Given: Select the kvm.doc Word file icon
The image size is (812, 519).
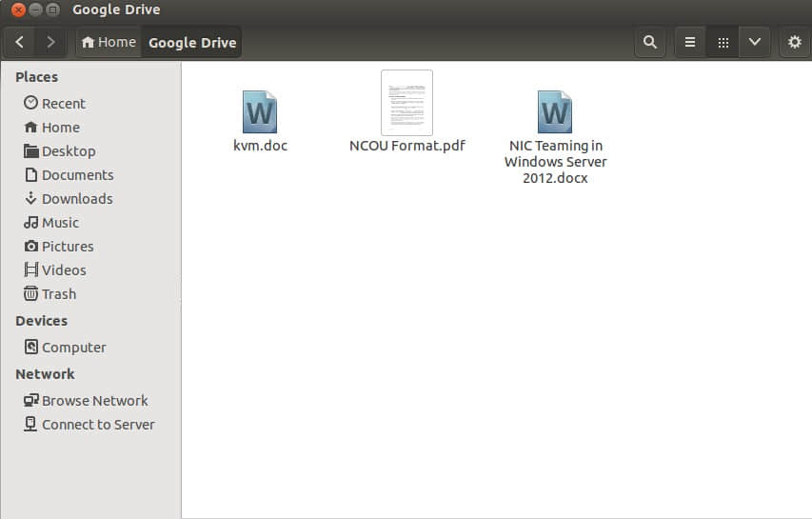Looking at the screenshot, I should 260,111.
